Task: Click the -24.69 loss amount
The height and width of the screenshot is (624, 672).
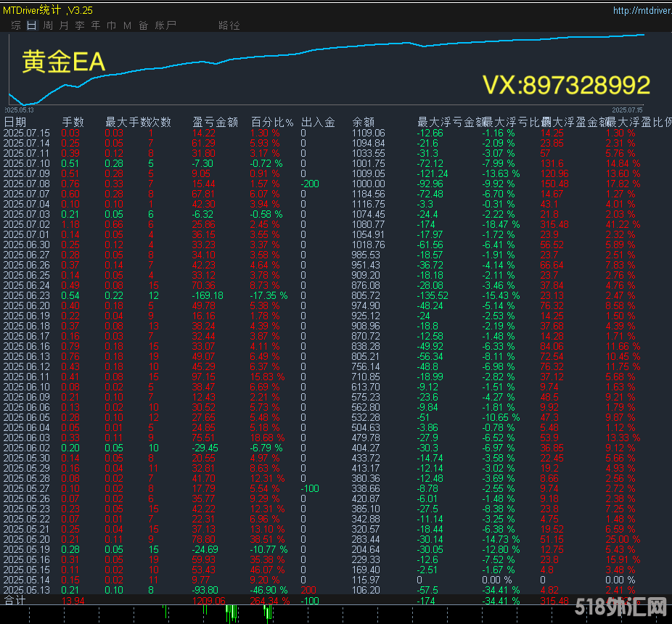Action: [205, 549]
